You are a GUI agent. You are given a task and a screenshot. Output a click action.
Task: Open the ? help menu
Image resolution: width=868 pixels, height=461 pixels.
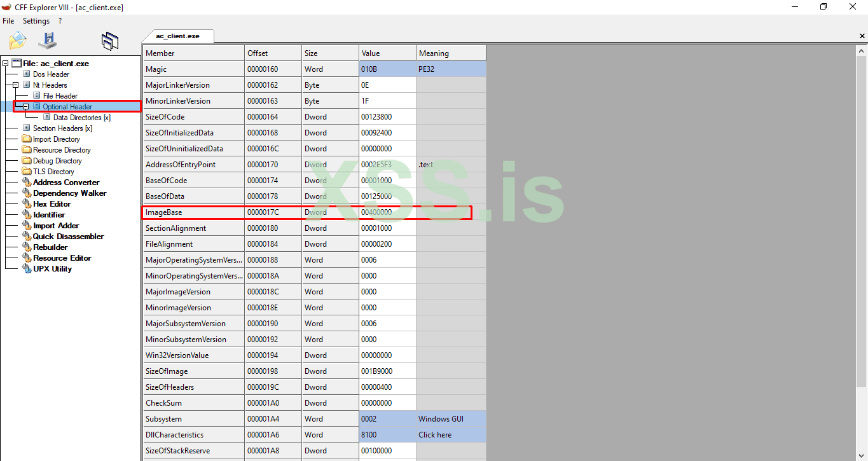click(x=60, y=21)
